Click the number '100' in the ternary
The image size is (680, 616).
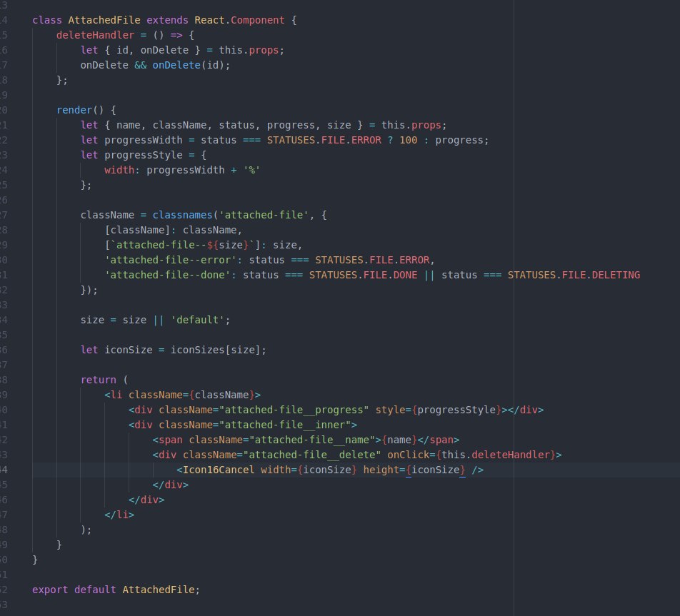[408, 140]
